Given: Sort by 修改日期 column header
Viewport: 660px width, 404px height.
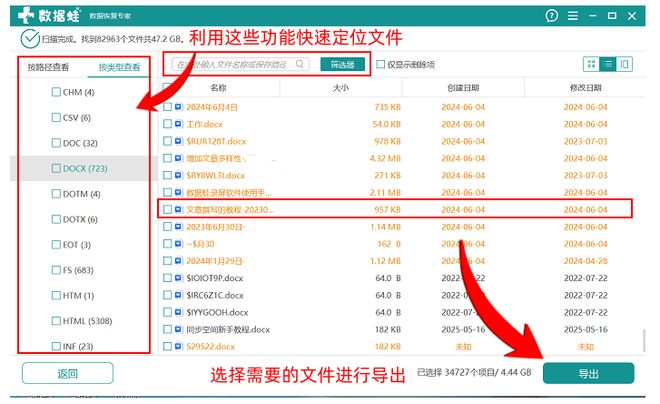Looking at the screenshot, I should [585, 88].
